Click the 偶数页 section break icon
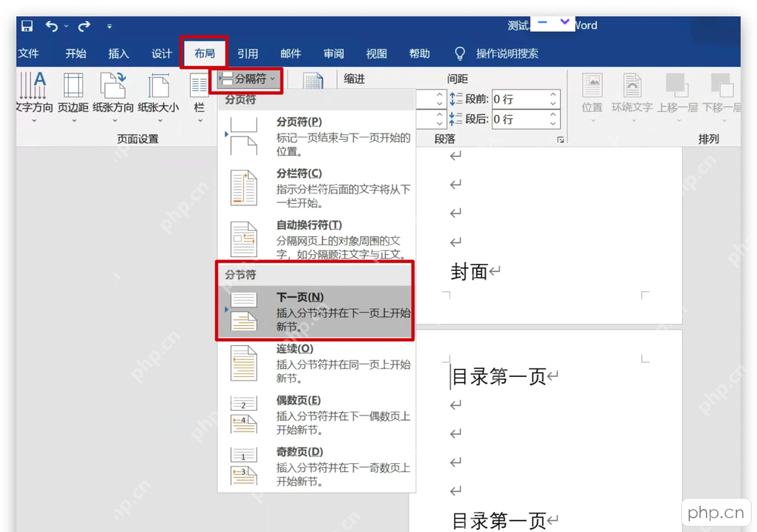The width and height of the screenshot is (757, 532). pos(244,415)
